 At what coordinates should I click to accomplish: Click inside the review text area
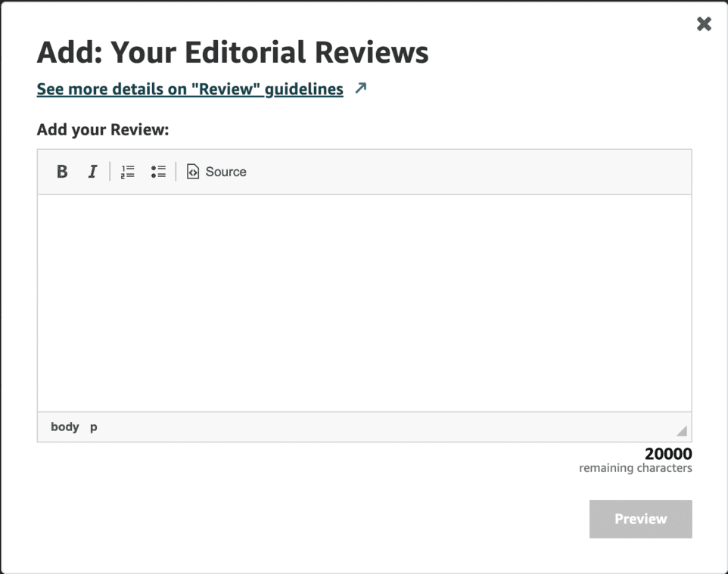tap(365, 303)
